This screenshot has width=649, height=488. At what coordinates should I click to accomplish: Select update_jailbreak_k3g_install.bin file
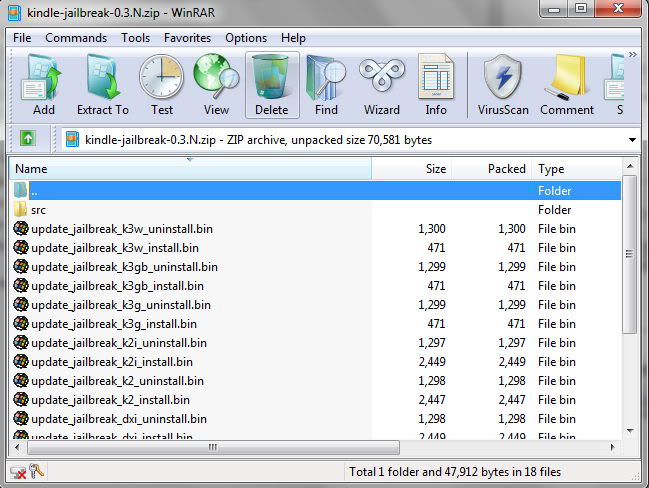(315, 324)
